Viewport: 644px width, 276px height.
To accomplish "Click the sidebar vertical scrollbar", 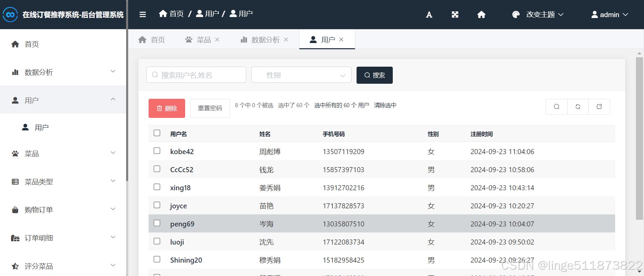I will 127,90.
